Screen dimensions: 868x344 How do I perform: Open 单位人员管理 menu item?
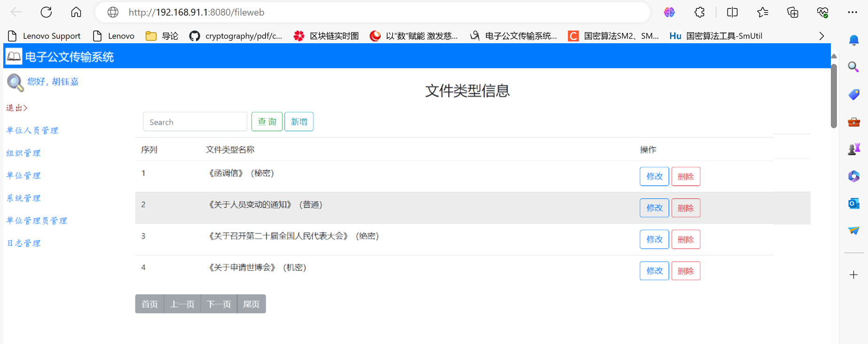coord(32,130)
